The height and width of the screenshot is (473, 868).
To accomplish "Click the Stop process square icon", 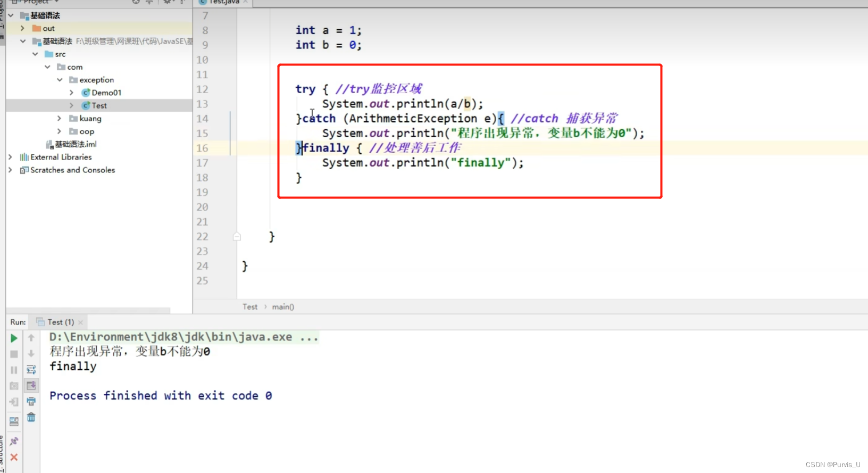I will point(14,354).
